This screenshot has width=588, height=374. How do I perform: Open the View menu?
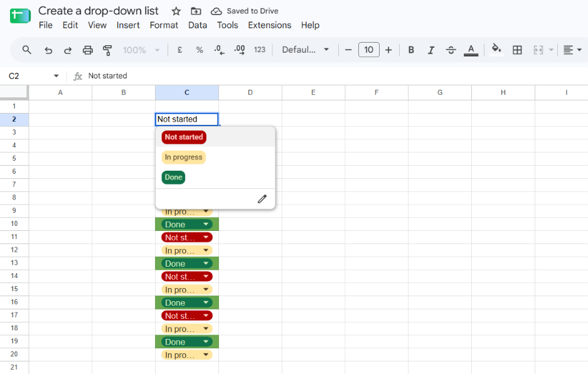click(97, 25)
